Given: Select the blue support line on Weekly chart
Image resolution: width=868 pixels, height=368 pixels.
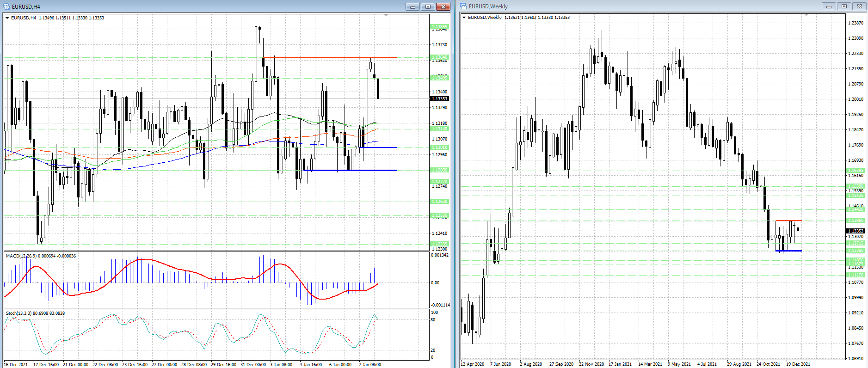Looking at the screenshot, I should tap(788, 251).
